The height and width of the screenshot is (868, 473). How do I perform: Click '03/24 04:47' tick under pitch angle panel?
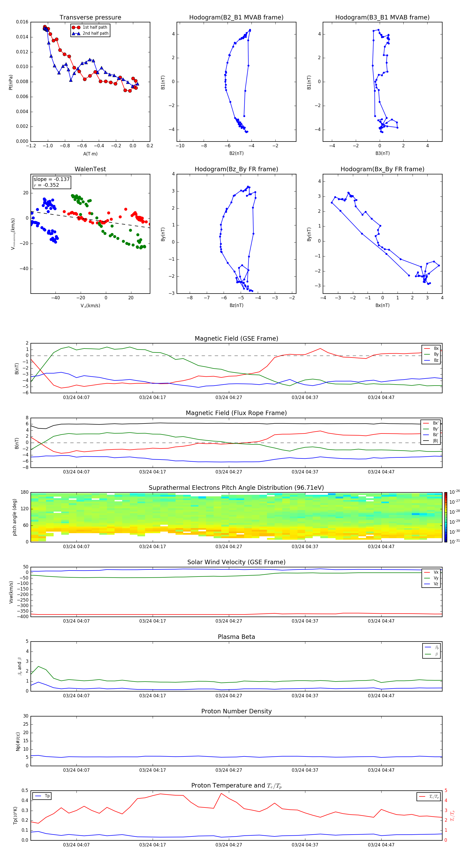pos(381,547)
